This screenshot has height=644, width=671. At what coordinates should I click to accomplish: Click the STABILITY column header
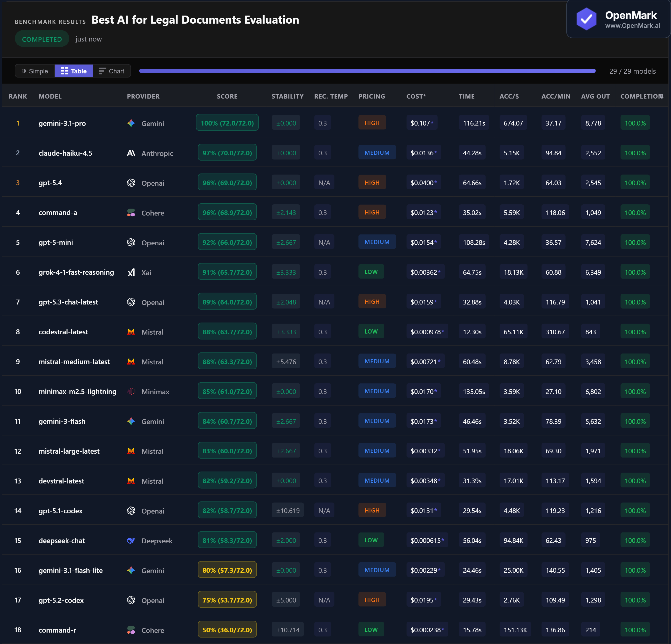click(287, 96)
